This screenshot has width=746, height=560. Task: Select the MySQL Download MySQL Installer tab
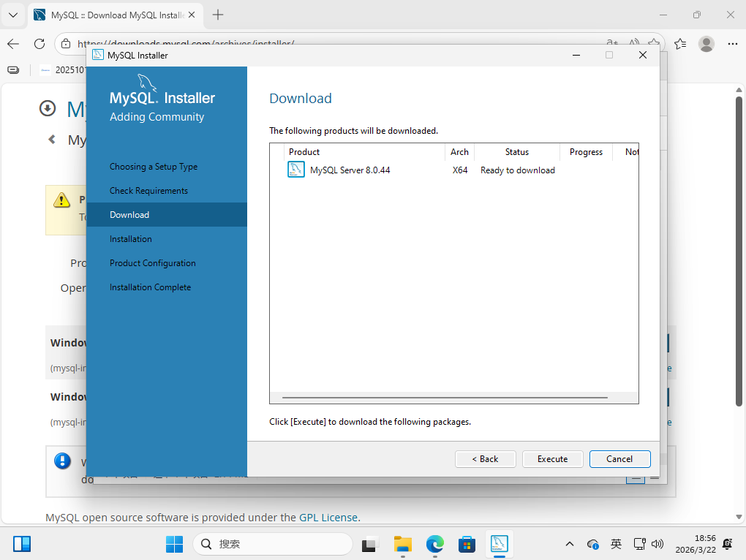pos(116,15)
